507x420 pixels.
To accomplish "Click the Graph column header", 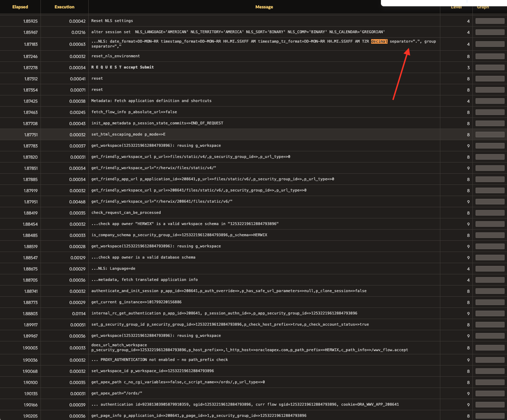I will click(x=483, y=7).
